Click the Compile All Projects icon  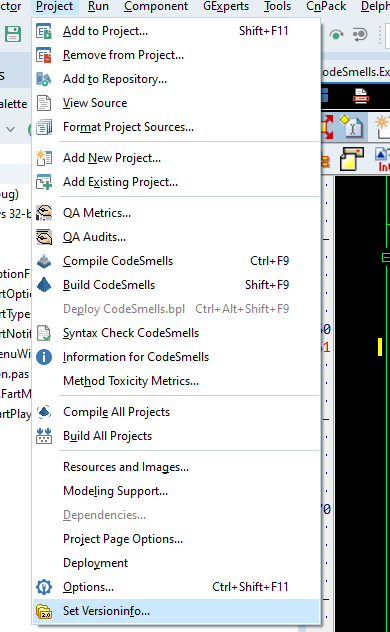click(x=44, y=412)
